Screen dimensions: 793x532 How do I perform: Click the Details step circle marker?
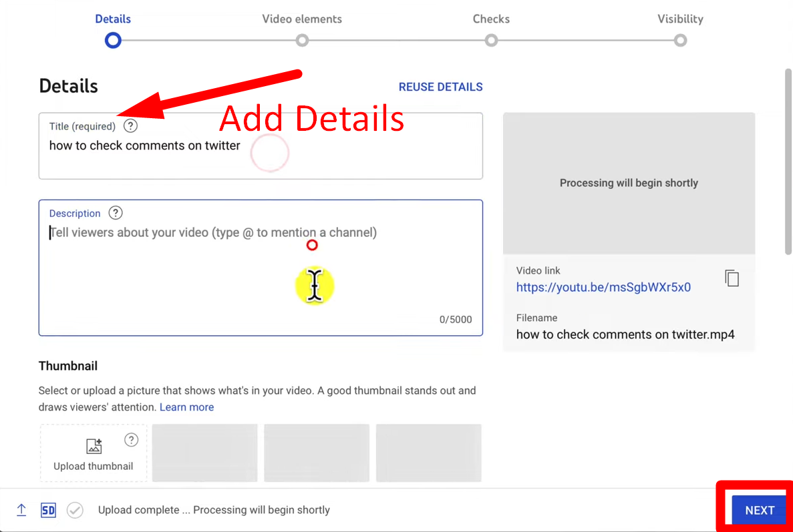point(113,41)
